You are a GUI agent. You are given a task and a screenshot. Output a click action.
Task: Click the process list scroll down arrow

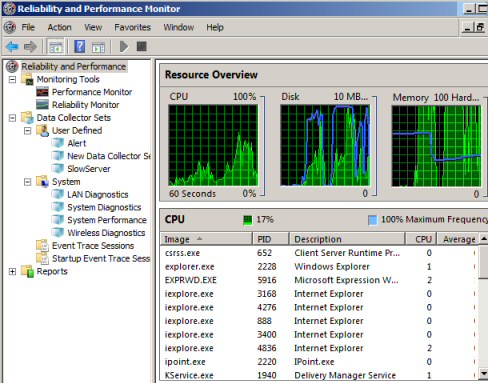[483, 373]
